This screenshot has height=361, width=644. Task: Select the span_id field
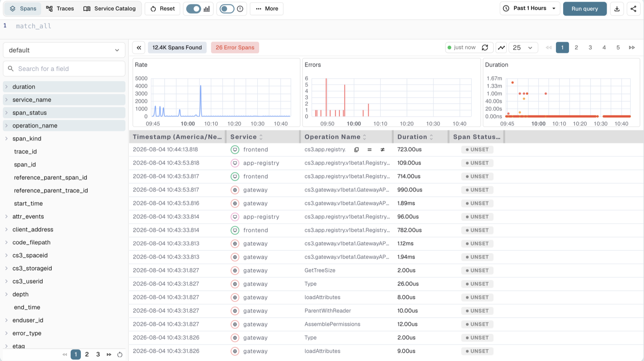tap(25, 164)
